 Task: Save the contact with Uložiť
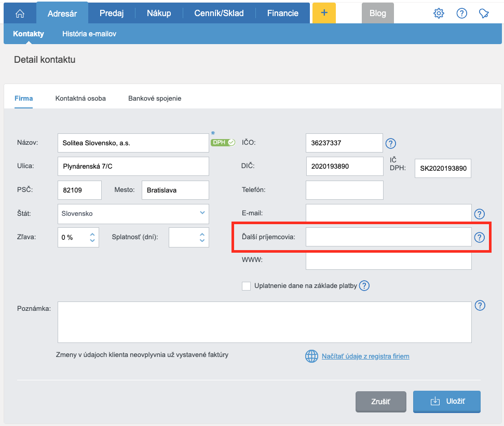(x=447, y=402)
